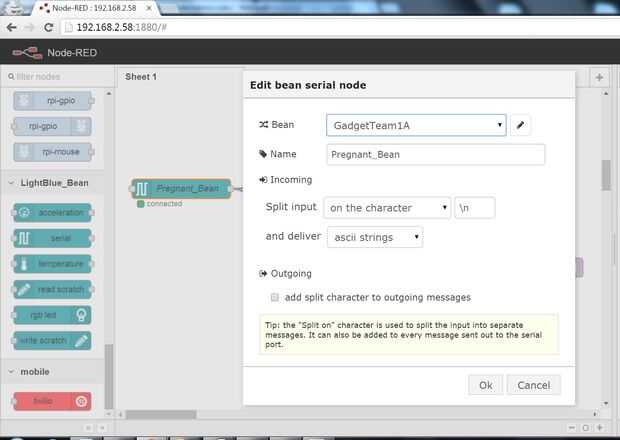
Task: Click the connected status under Pregnant_Bean node
Action: [x=160, y=204]
